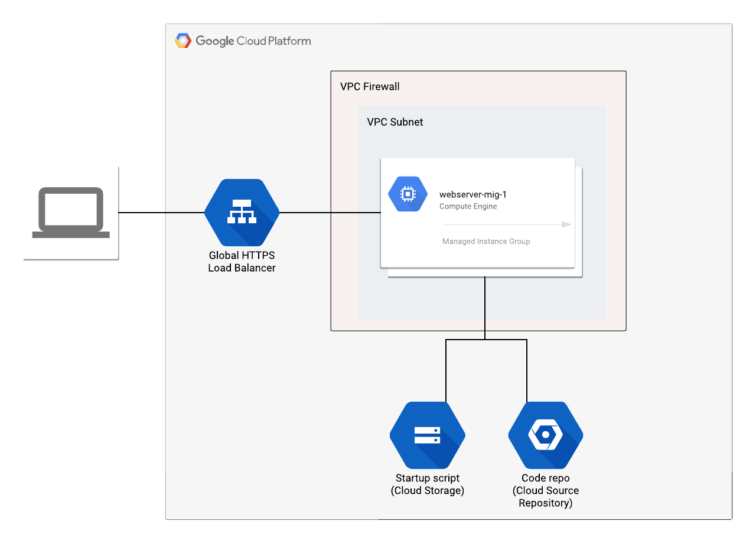Click the laptop client icon
The width and height of the screenshot is (756, 544).
71,213
